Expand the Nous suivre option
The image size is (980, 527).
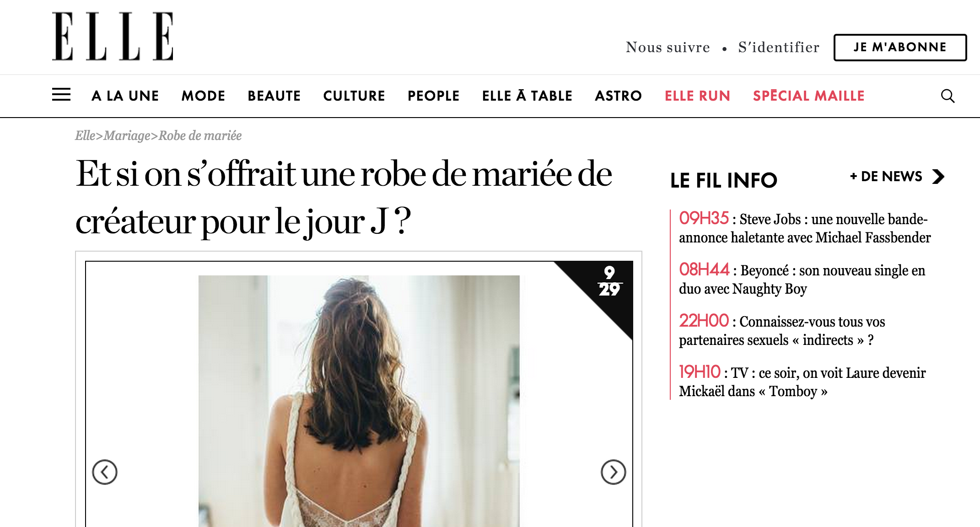point(668,47)
